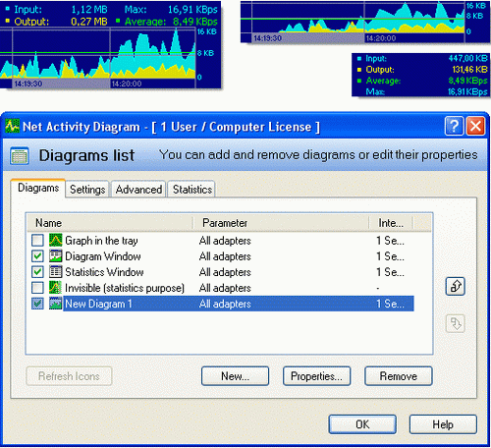491x448 pixels.
Task: Close the Net Activity Diagram dialog
Action: pos(475,126)
